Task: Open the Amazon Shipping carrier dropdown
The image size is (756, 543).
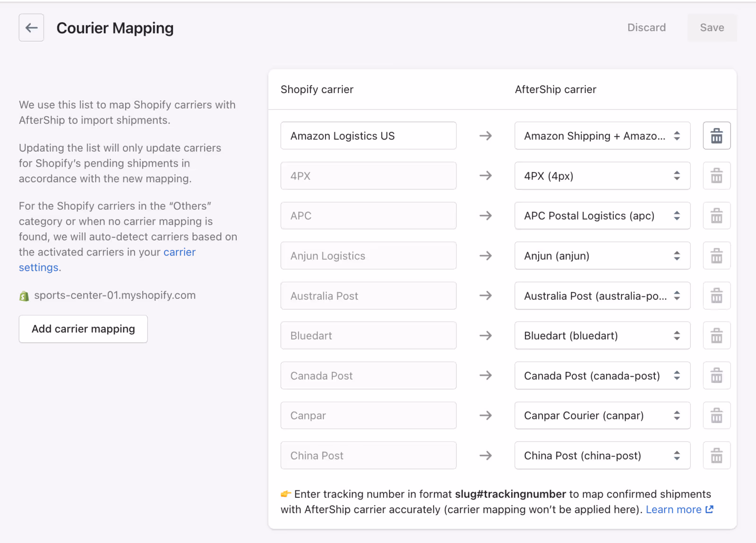Action: click(602, 136)
